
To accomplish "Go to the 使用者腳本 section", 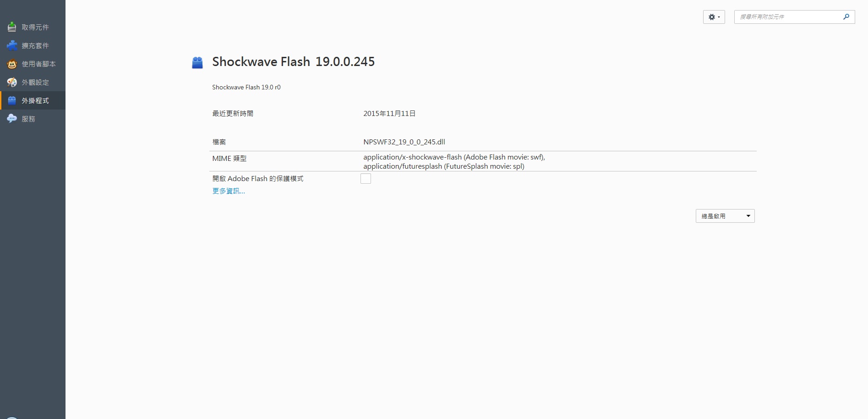I will 33,64.
